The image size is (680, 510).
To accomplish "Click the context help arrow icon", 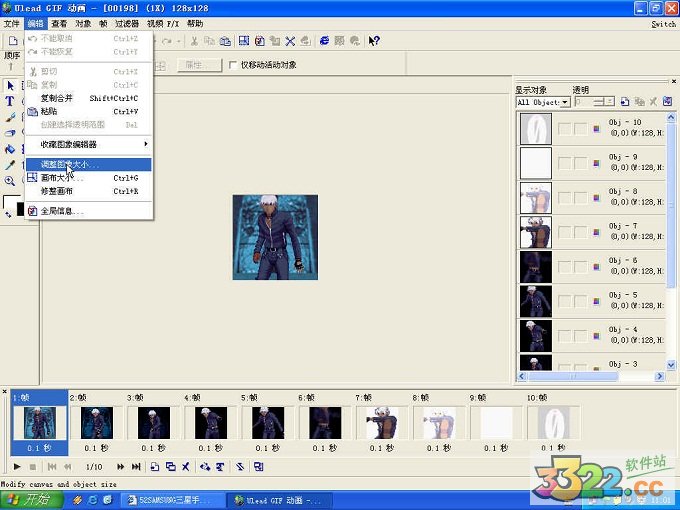I will (374, 41).
